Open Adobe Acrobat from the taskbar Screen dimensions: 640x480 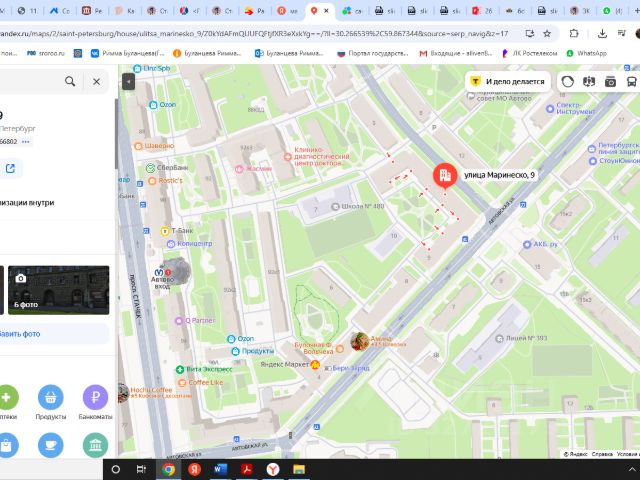[247, 469]
